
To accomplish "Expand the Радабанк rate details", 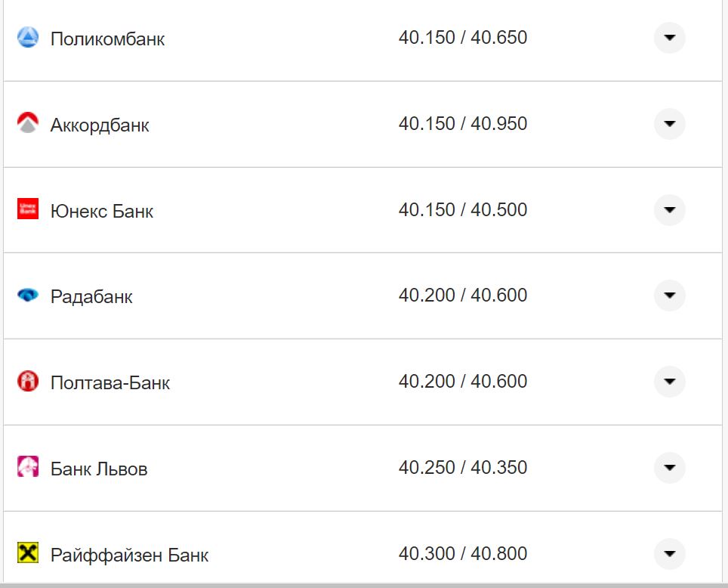I will pos(669,296).
